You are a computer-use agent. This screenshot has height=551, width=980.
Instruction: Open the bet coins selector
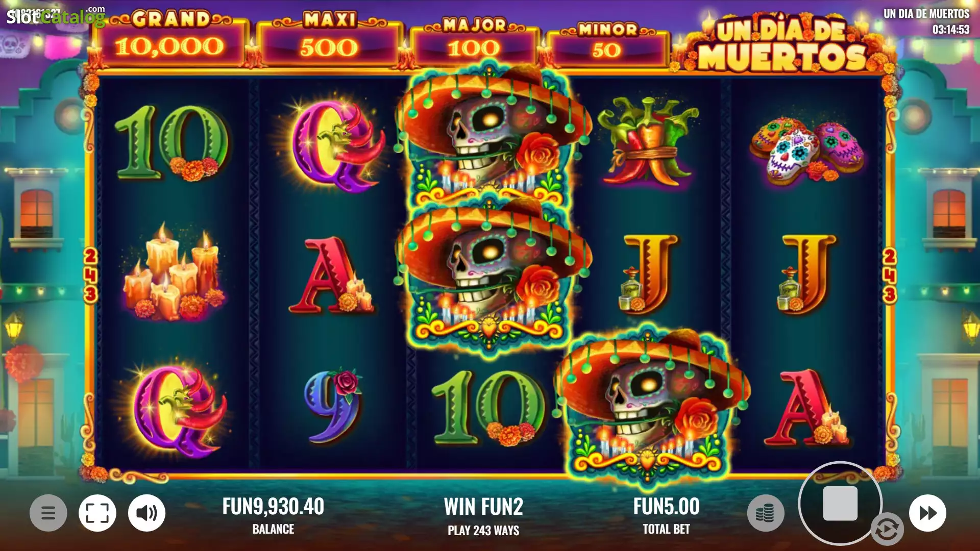click(766, 513)
